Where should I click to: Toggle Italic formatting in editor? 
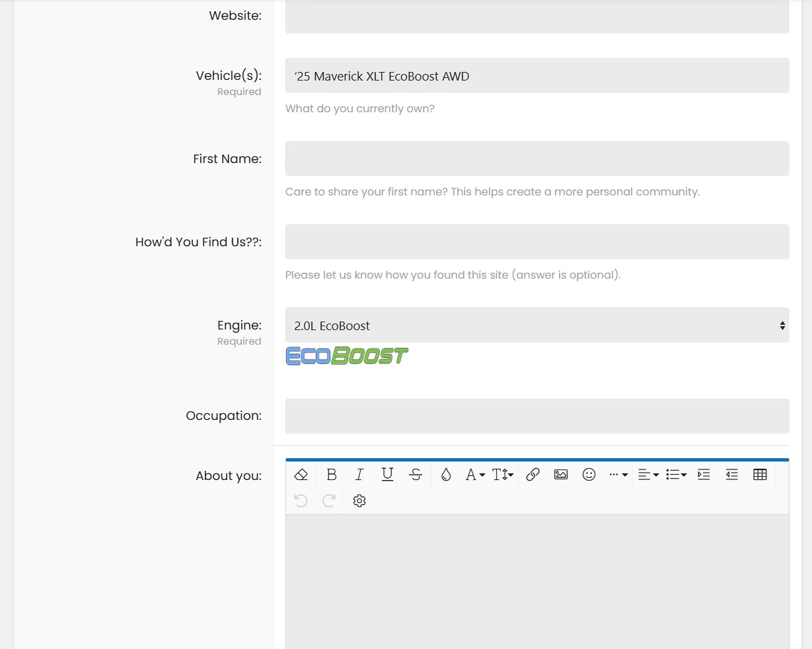click(x=359, y=474)
